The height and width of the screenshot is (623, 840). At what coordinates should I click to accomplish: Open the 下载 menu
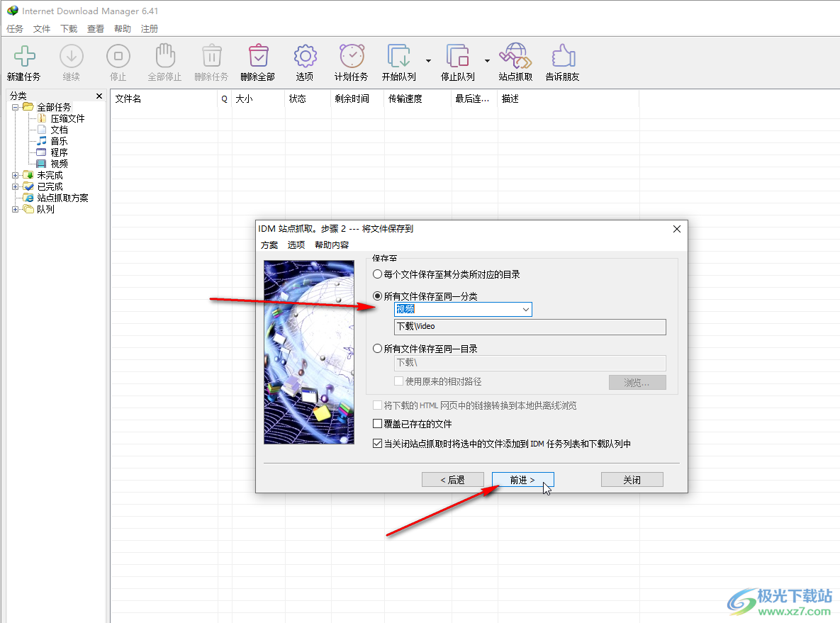click(69, 28)
